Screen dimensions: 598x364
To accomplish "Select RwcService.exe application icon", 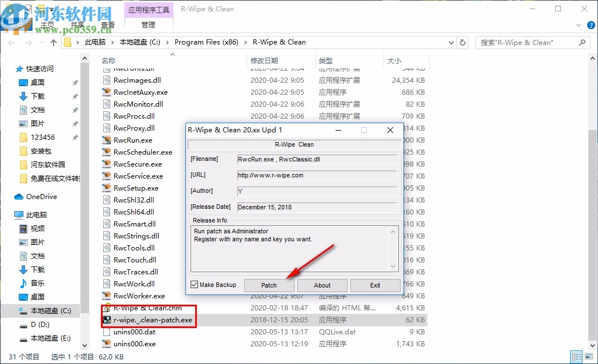I will pos(107,176).
